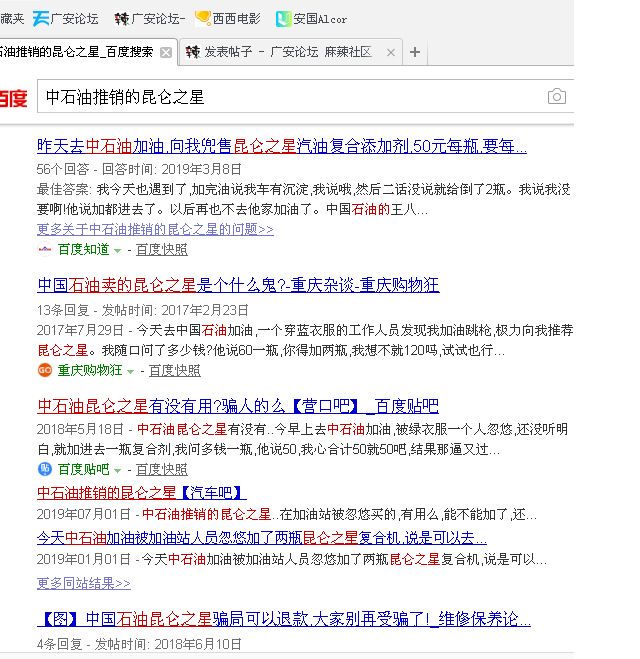Image resolution: width=640 pixels, height=659 pixels.
Task: Open 更多同站结果 link
Action: [83, 583]
